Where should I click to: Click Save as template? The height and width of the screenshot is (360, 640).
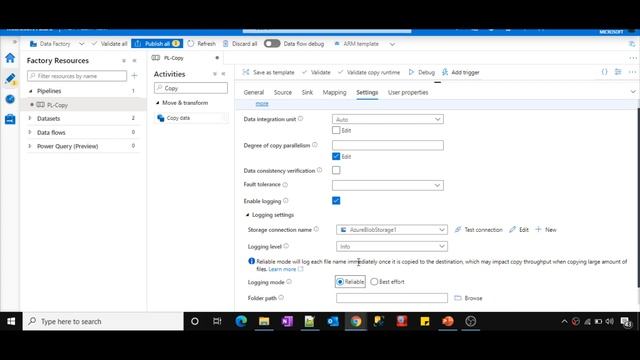(x=269, y=72)
